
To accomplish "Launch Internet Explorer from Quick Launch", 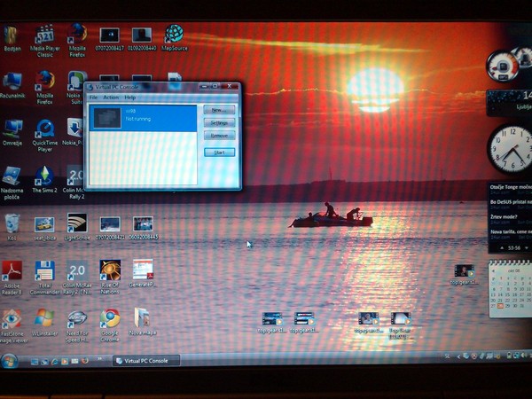I will (55, 362).
